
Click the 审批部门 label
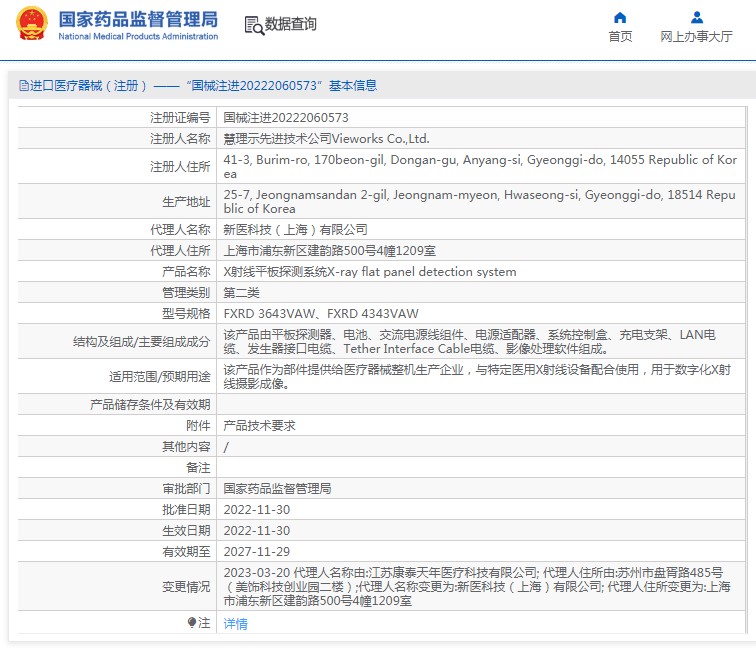(x=186, y=489)
